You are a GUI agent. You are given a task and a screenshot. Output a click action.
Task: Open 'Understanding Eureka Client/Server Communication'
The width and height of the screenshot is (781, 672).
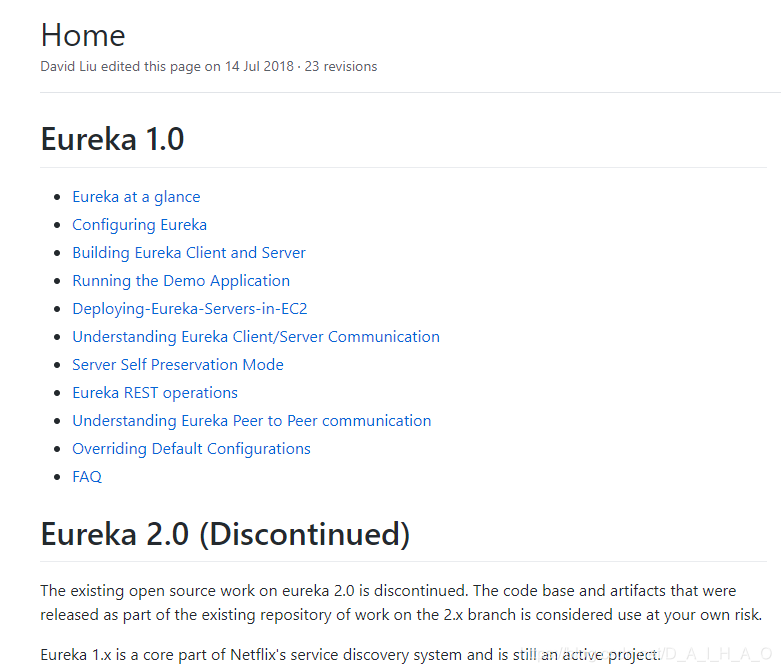tap(256, 337)
